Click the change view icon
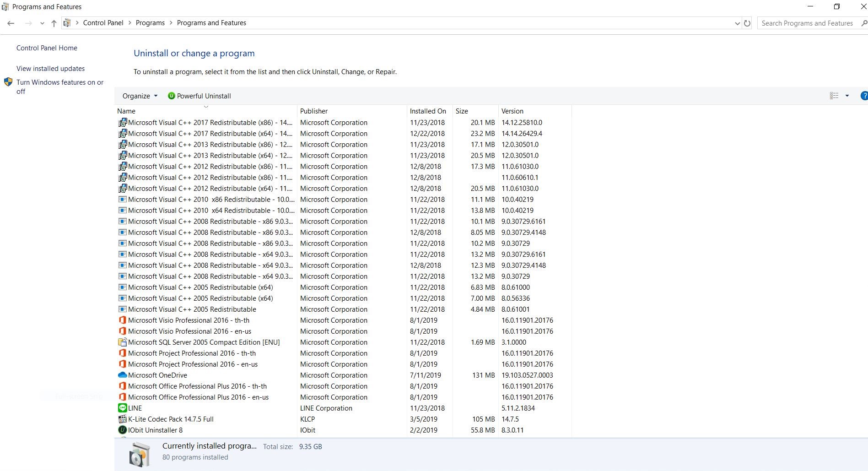The height and width of the screenshot is (471, 868). pyautogui.click(x=834, y=96)
